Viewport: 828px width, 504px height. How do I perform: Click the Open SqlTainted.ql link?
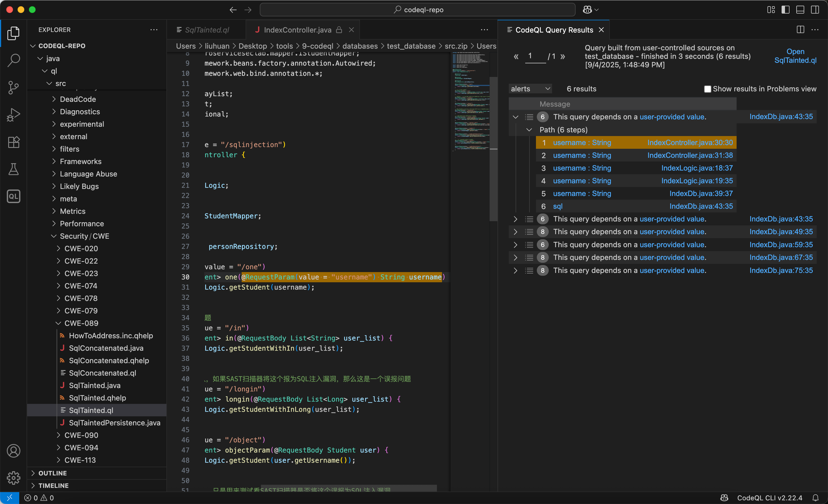[795, 56]
